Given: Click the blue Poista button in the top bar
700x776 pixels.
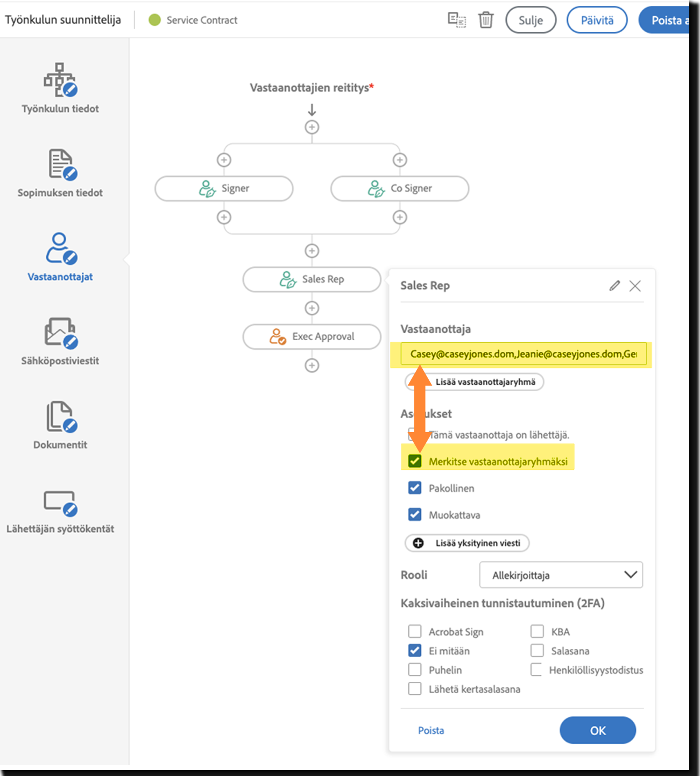Looking at the screenshot, I should tap(665, 20).
